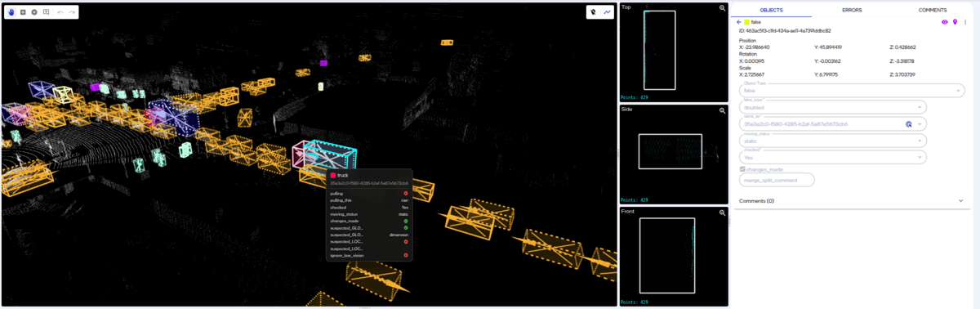This screenshot has height=309, width=980.
Task: Open the Object Type dropdown
Action: [x=852, y=91]
